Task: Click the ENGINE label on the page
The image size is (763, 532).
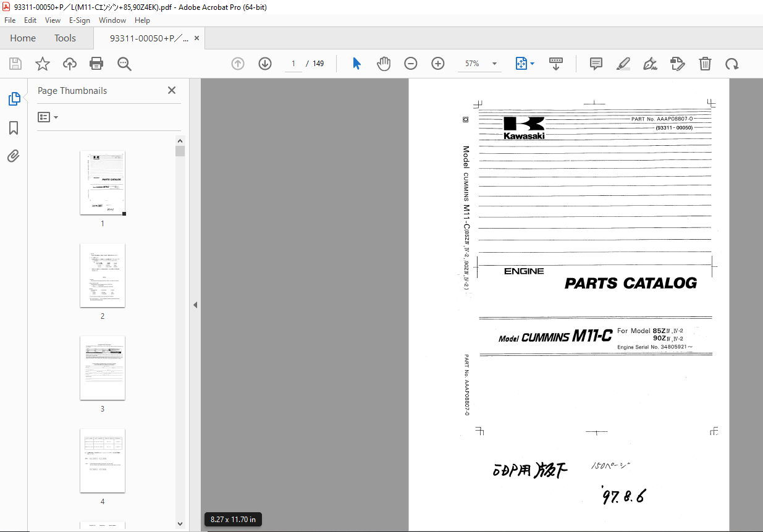Action: (x=524, y=271)
